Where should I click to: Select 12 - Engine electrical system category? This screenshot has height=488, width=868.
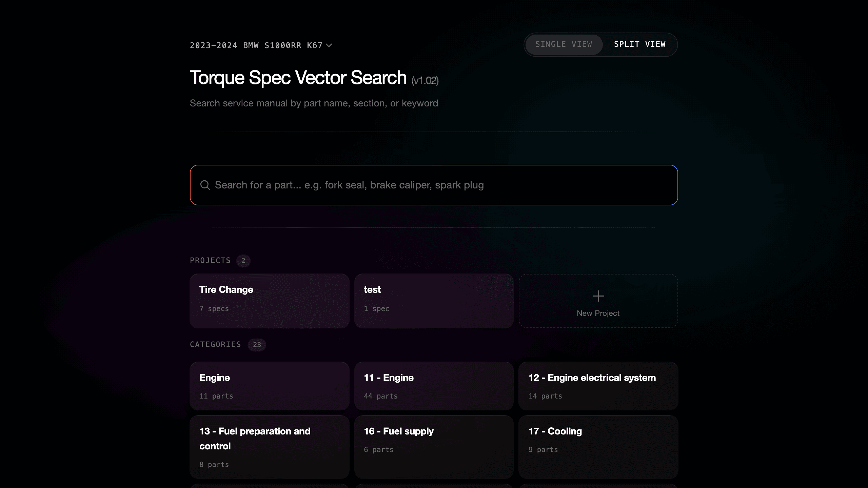point(598,386)
